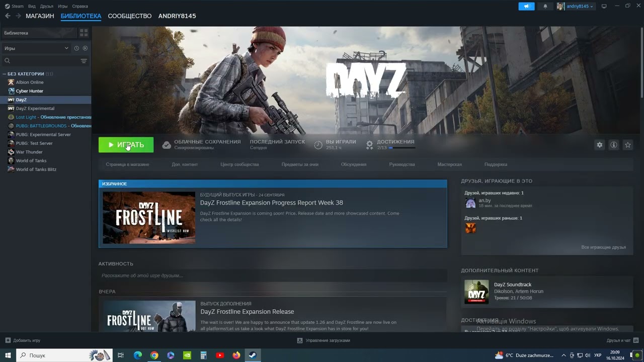Add DayZ to favorites star
Image resolution: width=644 pixels, height=362 pixels.
(628, 145)
